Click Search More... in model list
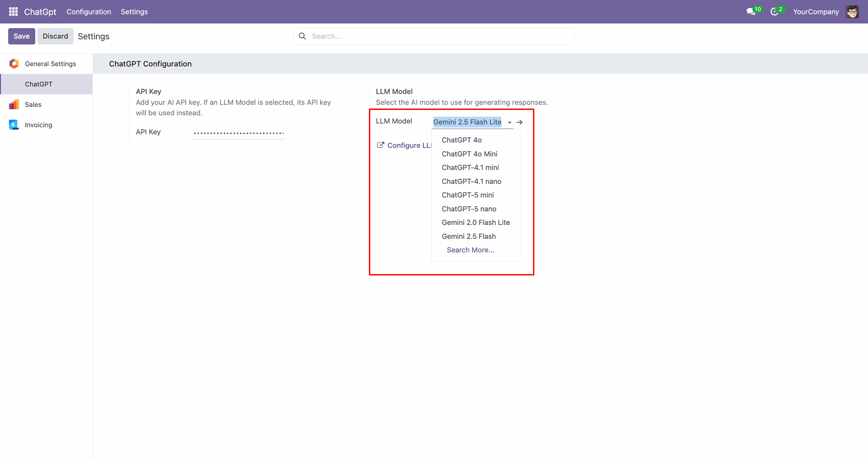The height and width of the screenshot is (460, 868). point(470,250)
